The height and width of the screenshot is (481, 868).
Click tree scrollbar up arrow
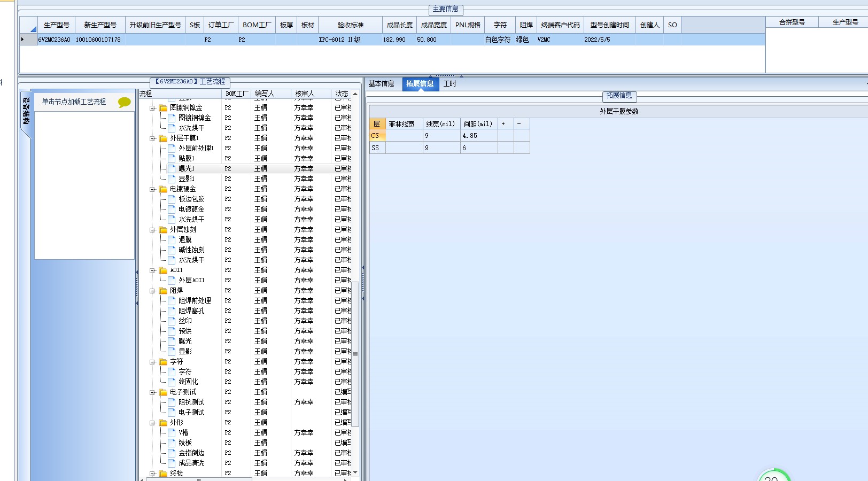point(355,94)
